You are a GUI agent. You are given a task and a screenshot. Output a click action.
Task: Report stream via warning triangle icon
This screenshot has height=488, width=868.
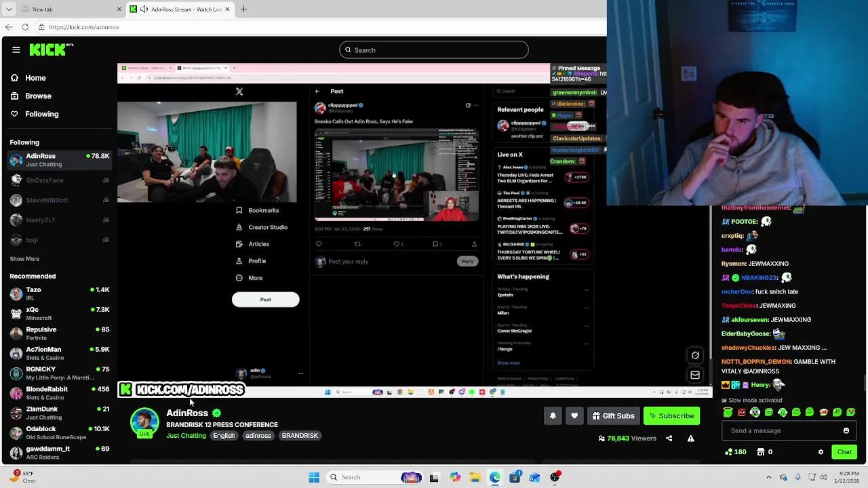[x=690, y=439]
